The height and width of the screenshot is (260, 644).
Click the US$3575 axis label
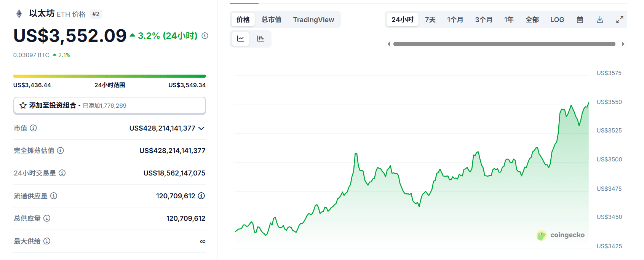tap(609, 73)
